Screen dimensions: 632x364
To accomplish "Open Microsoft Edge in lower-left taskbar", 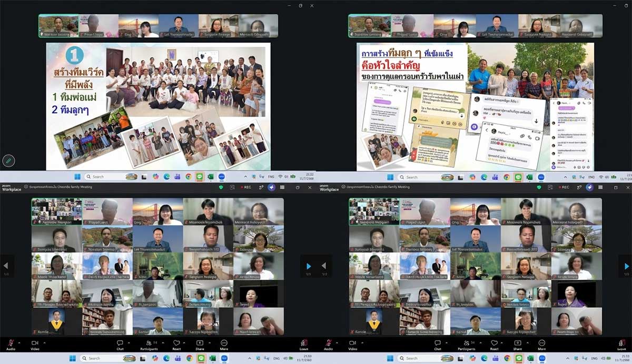I will click(166, 359).
